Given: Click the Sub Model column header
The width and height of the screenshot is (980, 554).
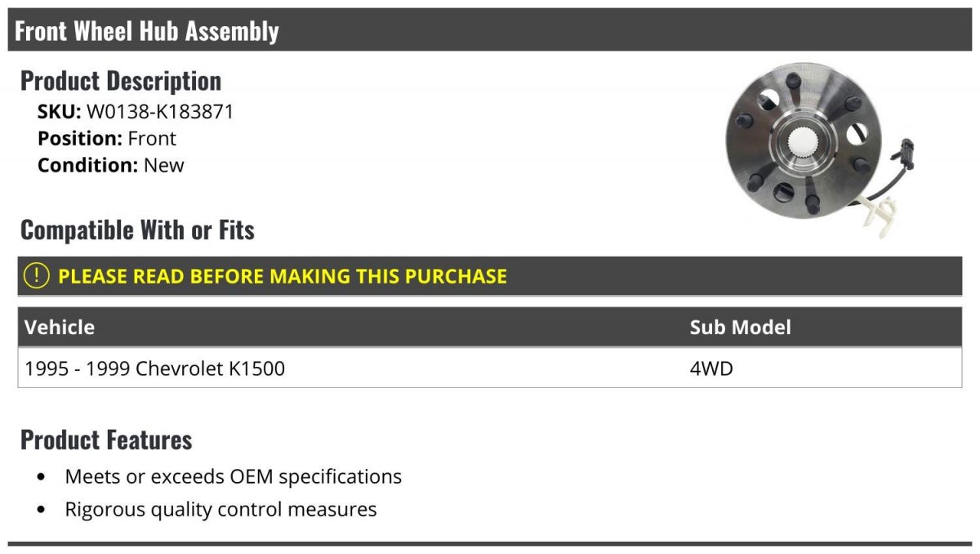Looking at the screenshot, I should 740,327.
